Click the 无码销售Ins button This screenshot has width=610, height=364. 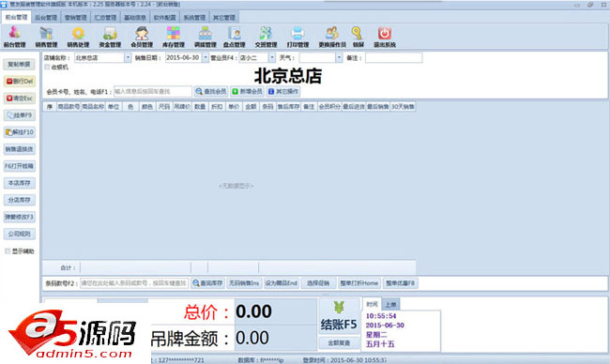point(244,283)
